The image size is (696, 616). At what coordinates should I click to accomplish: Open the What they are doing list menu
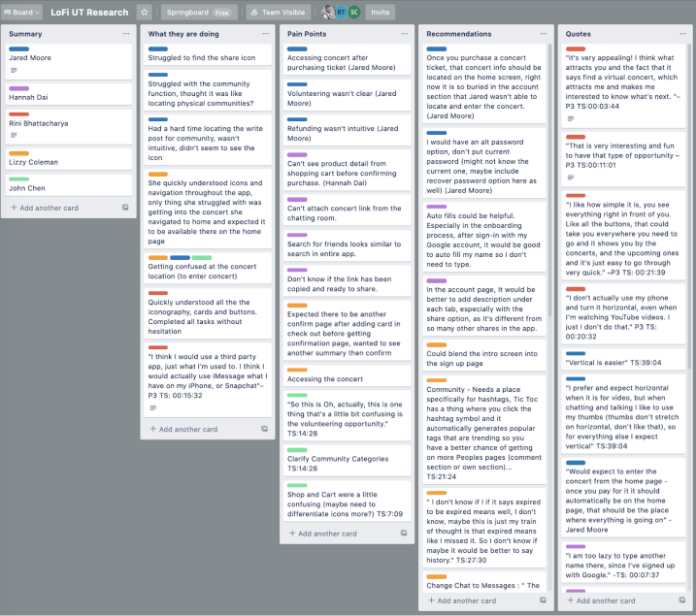[x=265, y=34]
